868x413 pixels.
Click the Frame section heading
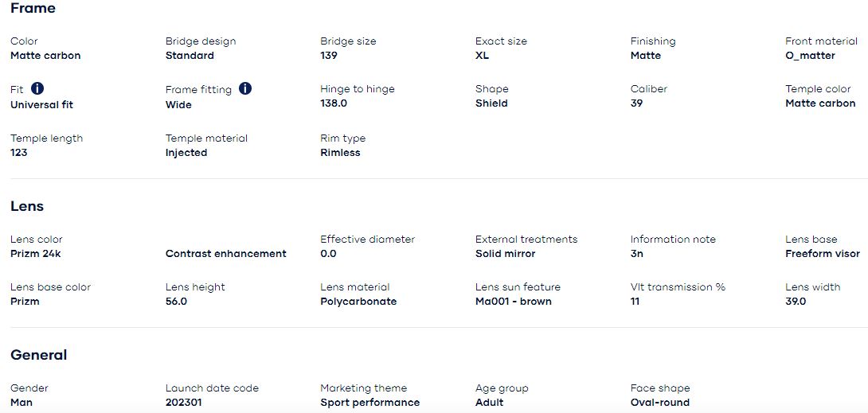coord(33,8)
